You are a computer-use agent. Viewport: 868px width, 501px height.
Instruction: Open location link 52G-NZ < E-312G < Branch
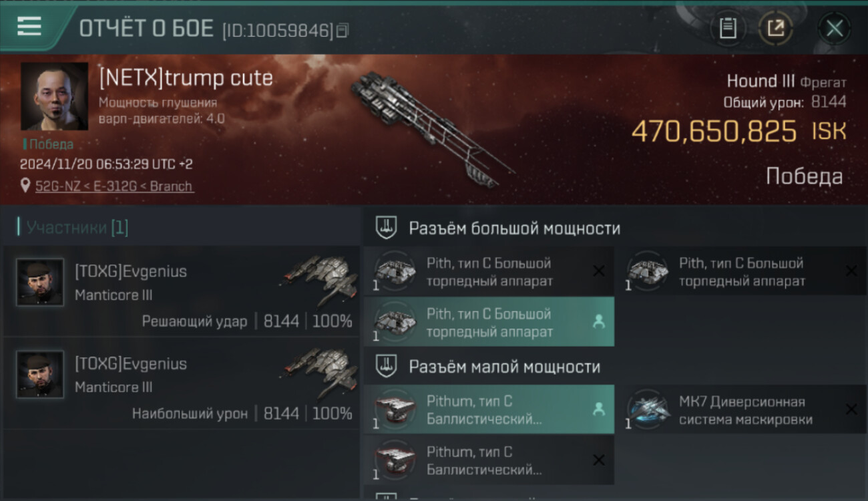coord(114,186)
